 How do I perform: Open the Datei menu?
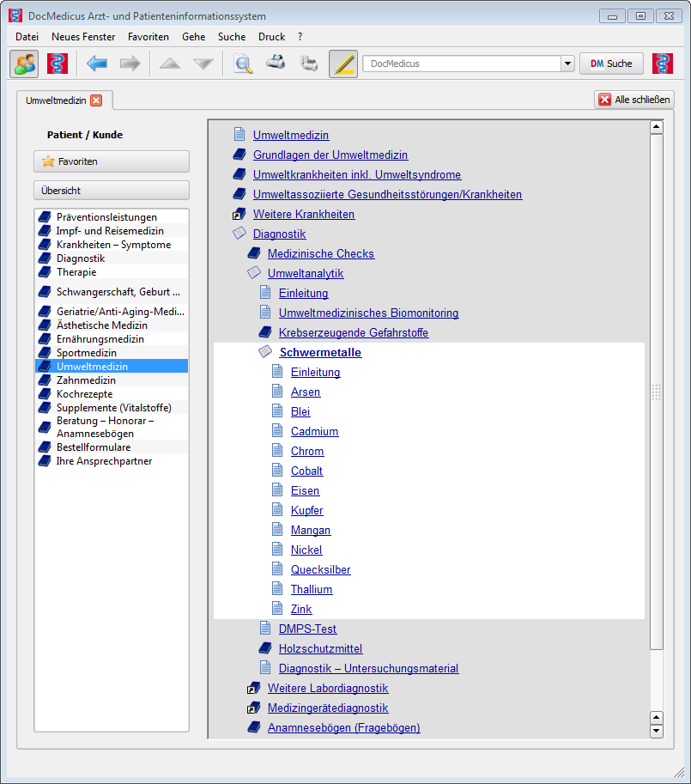pos(27,37)
